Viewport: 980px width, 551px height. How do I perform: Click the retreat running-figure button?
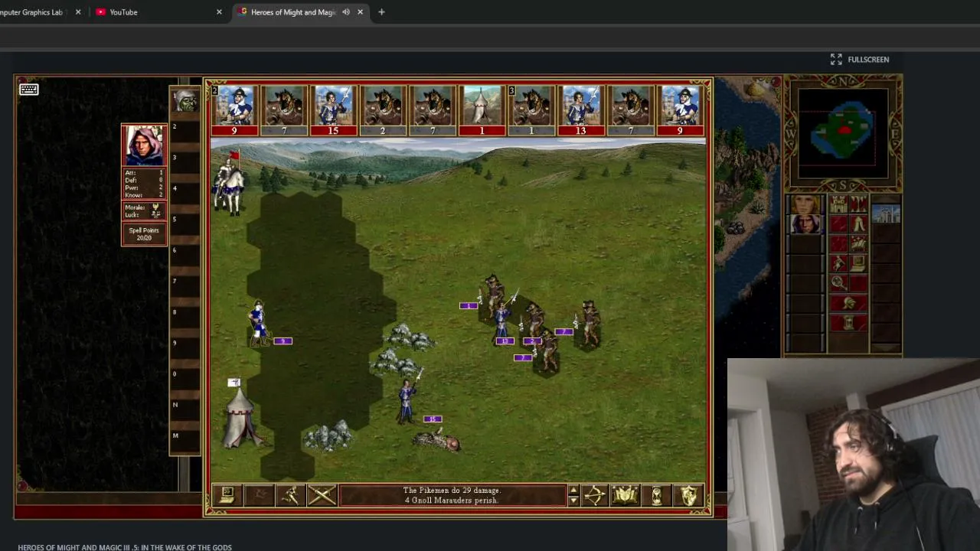click(x=290, y=496)
